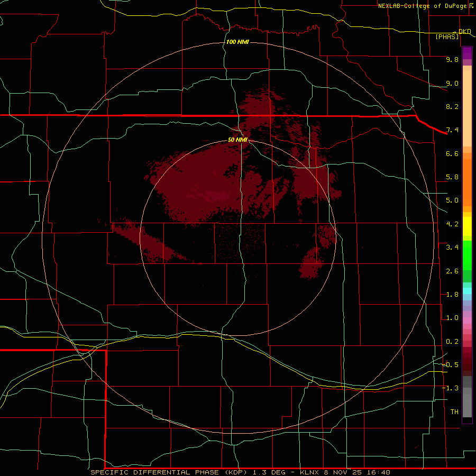Select the 6.6 legend value
Screen dimensions: 476x476
pos(452,153)
